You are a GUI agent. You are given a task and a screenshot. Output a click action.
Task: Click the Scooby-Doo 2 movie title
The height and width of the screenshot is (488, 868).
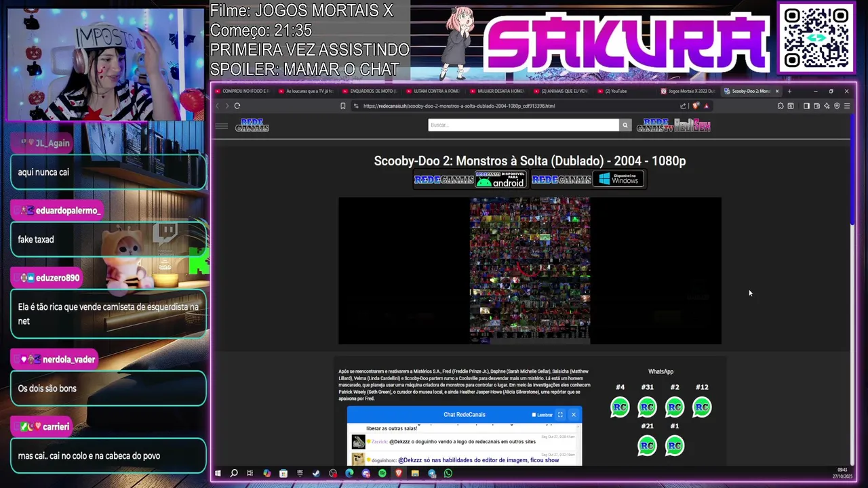[x=530, y=161]
